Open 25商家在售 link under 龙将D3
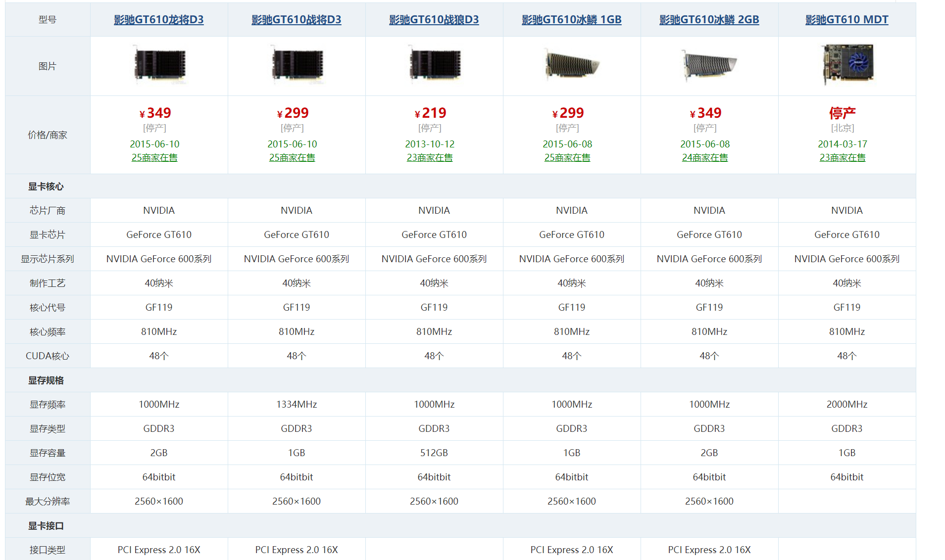 (x=154, y=157)
